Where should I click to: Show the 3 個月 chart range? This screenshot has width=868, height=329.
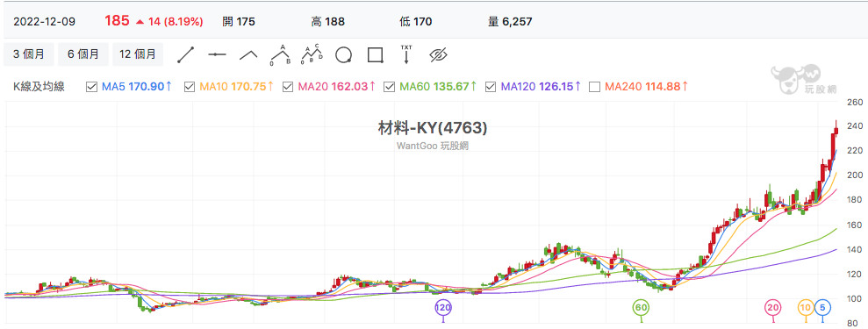coord(28,54)
